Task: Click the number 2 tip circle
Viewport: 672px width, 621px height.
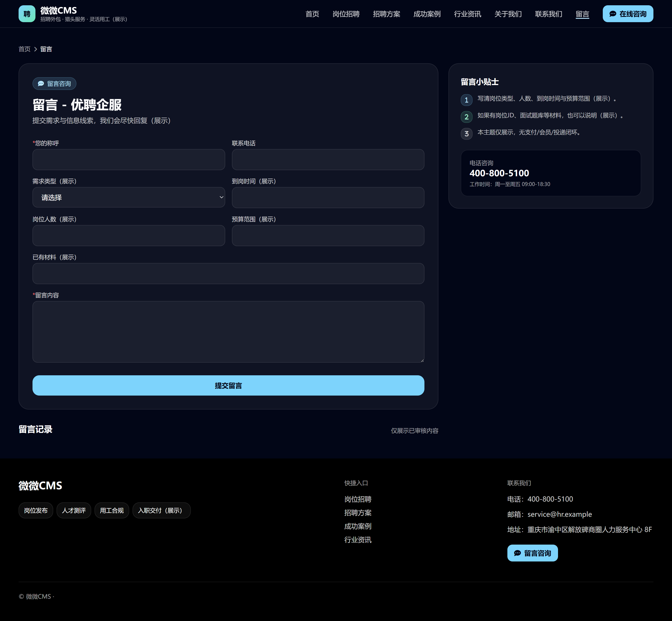Action: pyautogui.click(x=466, y=117)
